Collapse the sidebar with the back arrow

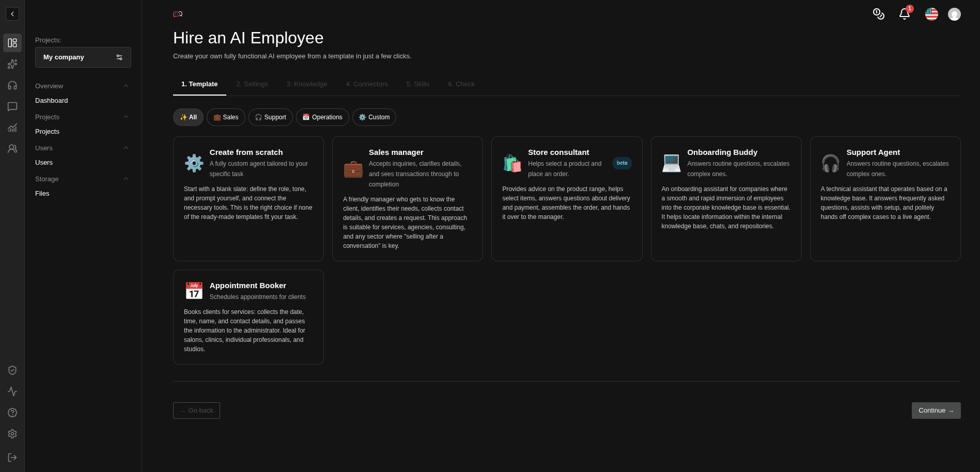[x=12, y=14]
